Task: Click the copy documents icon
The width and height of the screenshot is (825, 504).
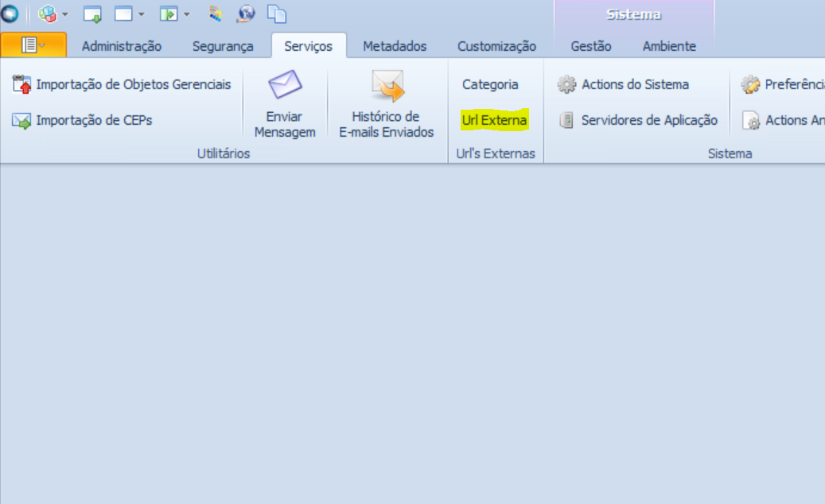Action: [x=277, y=14]
